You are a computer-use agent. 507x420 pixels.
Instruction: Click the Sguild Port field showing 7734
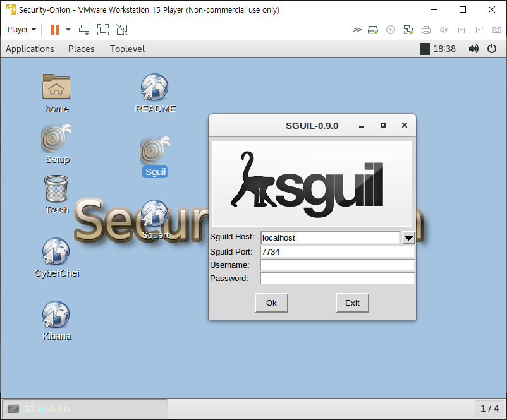click(x=337, y=251)
